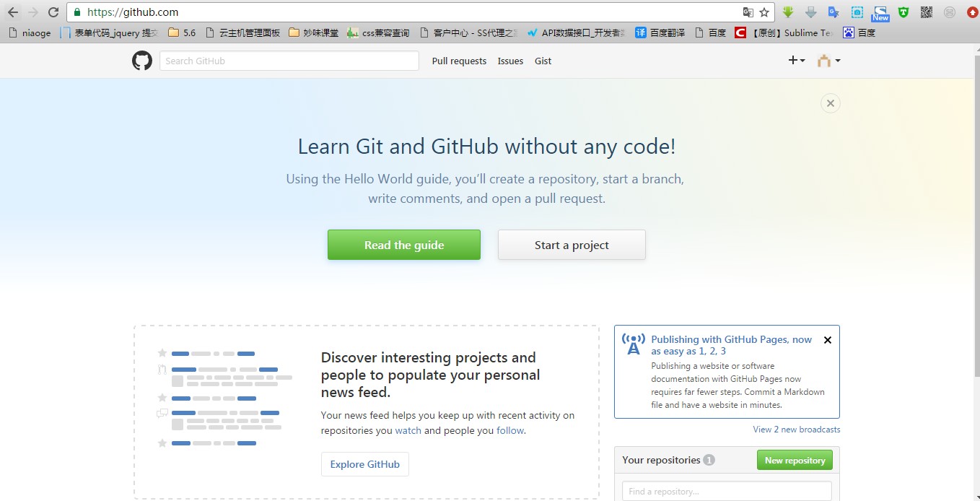This screenshot has width=980, height=501.
Task: Open the 云主机管理面板 bookmark
Action: pos(242,32)
